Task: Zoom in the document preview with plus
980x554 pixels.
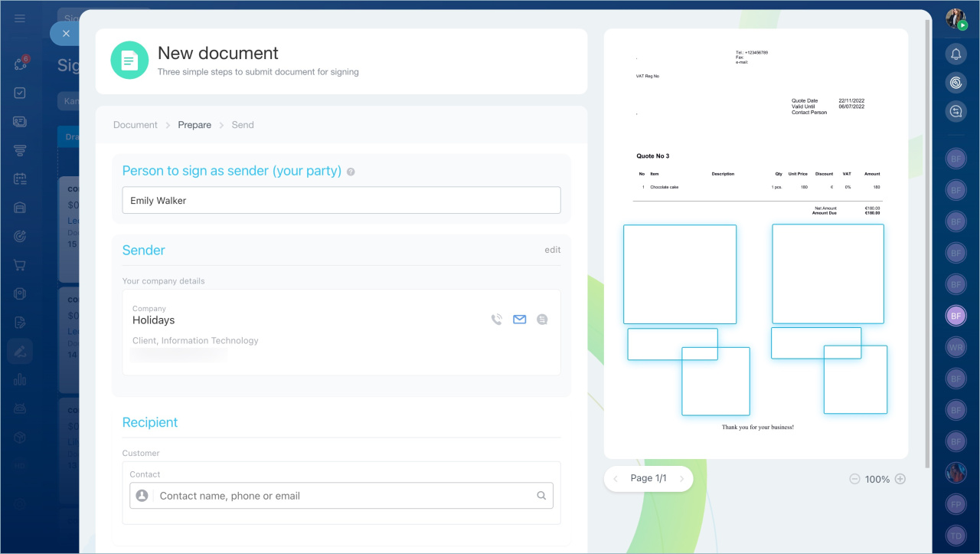Action: coord(900,479)
